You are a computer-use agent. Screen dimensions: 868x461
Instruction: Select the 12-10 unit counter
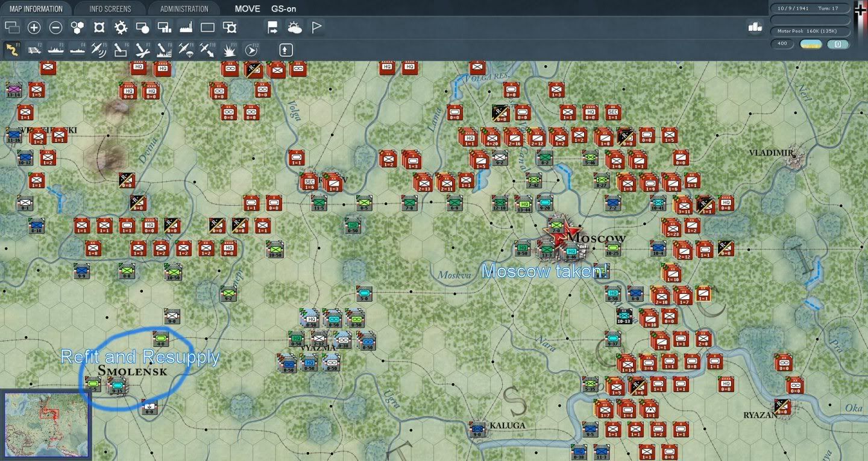[x=499, y=203]
